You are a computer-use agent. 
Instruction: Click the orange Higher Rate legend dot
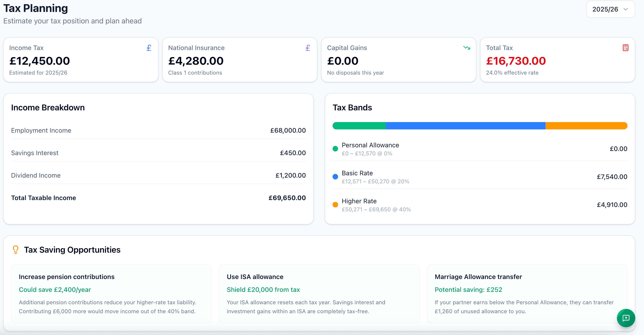[335, 204]
